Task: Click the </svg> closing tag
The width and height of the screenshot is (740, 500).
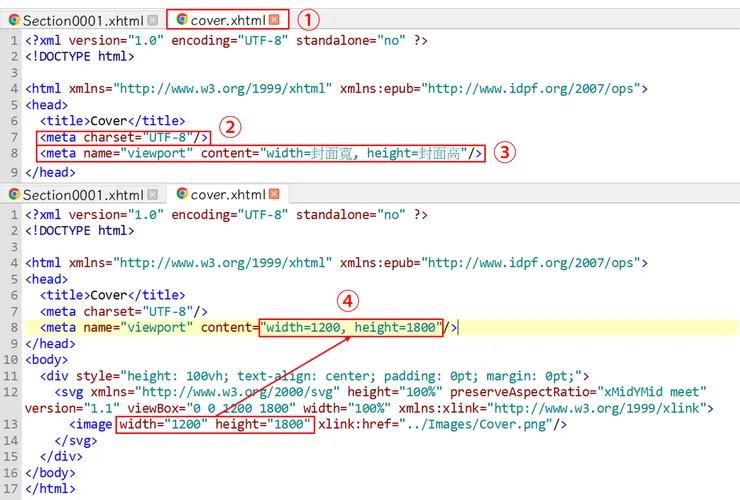Action: click(x=76, y=441)
